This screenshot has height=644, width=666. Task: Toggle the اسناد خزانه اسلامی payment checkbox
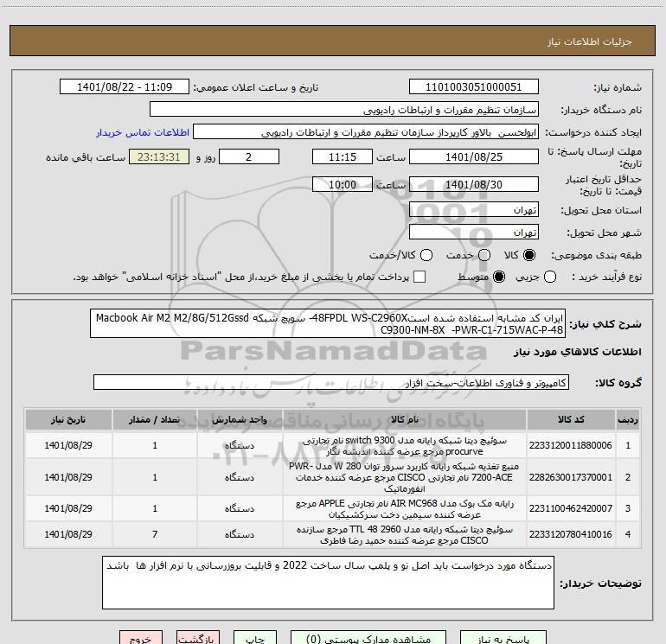(x=419, y=277)
